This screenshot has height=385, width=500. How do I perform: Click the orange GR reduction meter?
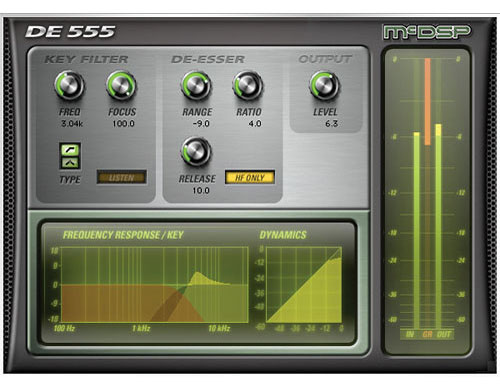pos(427,102)
